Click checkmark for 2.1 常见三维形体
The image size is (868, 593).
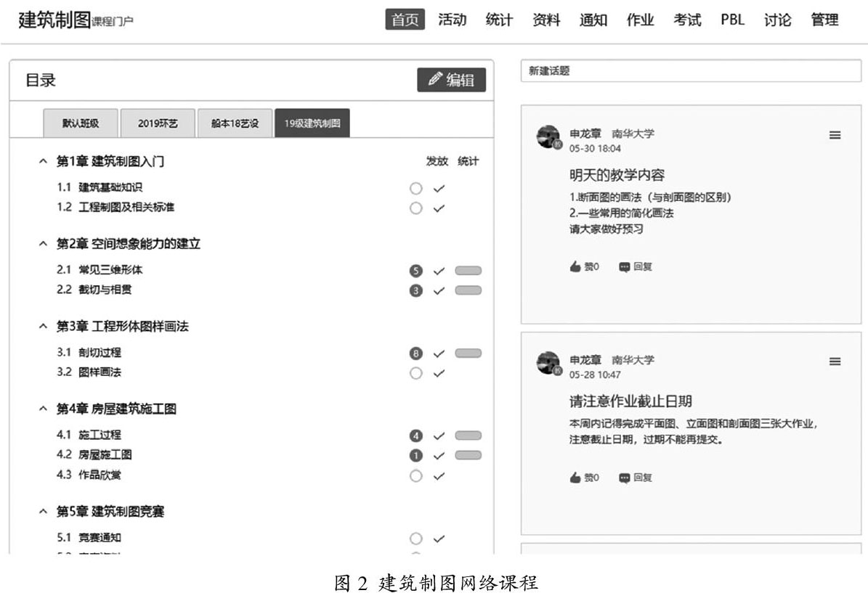(x=439, y=271)
